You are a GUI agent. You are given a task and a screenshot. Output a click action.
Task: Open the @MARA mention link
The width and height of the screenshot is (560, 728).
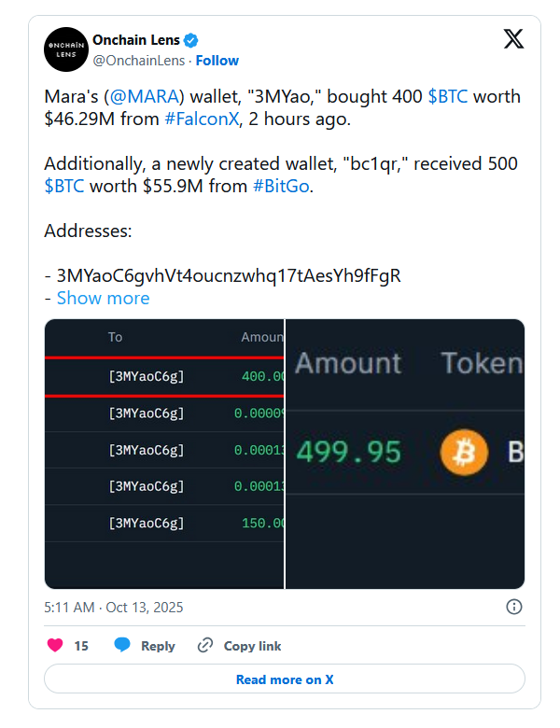(x=144, y=97)
